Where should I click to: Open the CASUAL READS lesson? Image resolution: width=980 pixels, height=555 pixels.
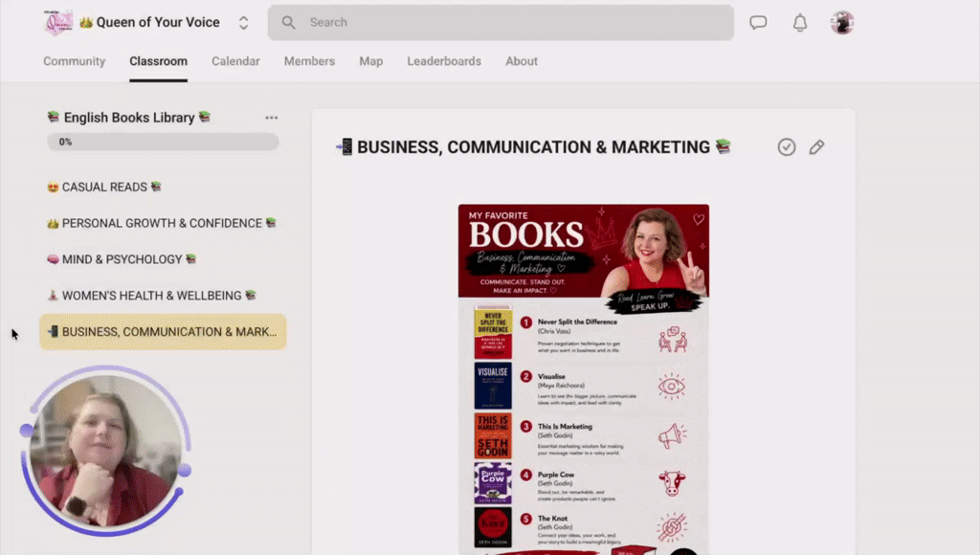pos(163,187)
